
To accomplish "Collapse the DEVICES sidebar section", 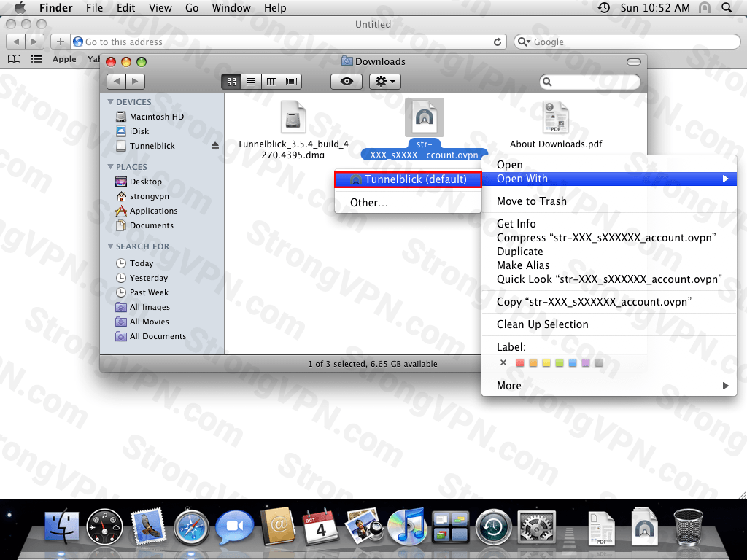I will pos(111,102).
